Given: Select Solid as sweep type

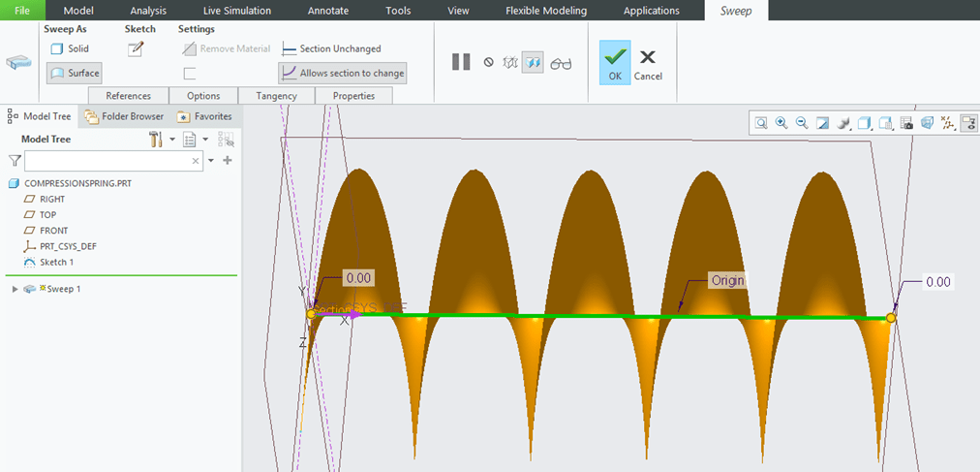Looking at the screenshot, I should (70, 48).
